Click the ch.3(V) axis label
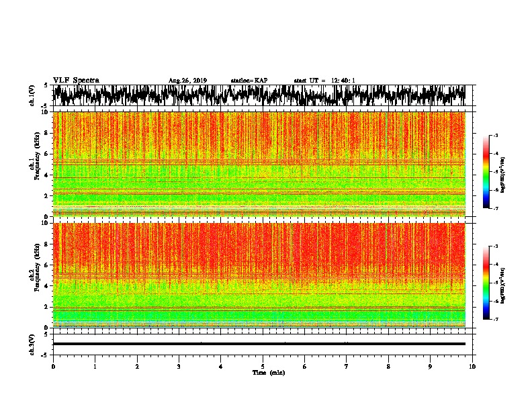This screenshot has height=411, width=532. coord(32,345)
